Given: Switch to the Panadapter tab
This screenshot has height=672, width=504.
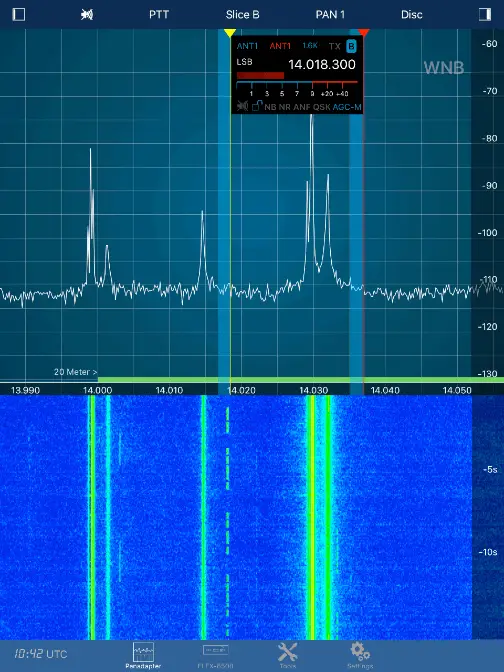Looking at the screenshot, I should [143, 655].
